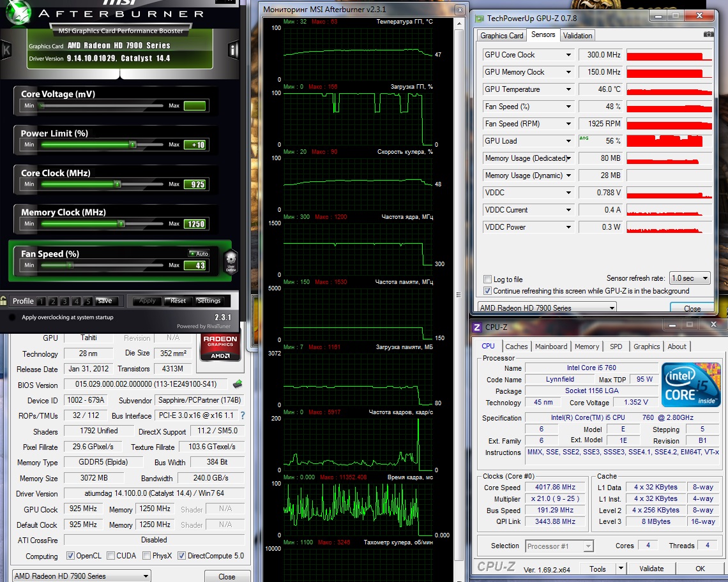The width and height of the screenshot is (728, 582).
Task: Select Afterburner profile slot 2
Action: tap(53, 301)
